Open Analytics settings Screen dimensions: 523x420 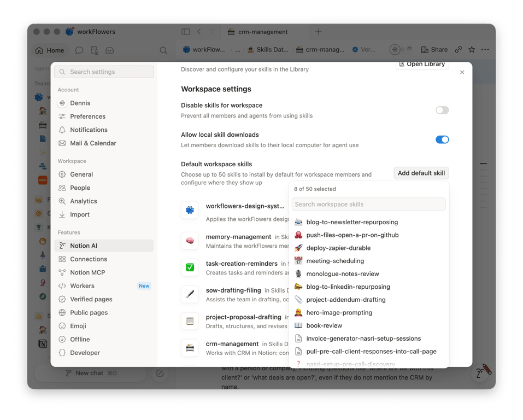click(104, 201)
